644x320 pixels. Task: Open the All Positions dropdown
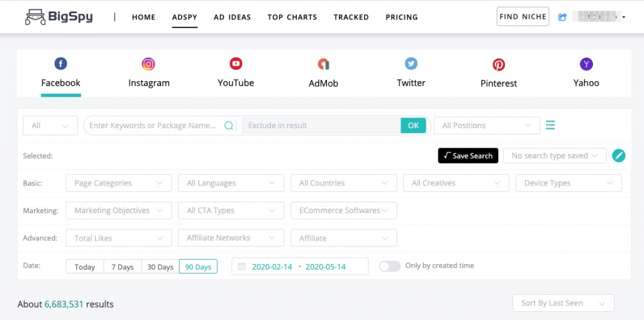tap(487, 126)
